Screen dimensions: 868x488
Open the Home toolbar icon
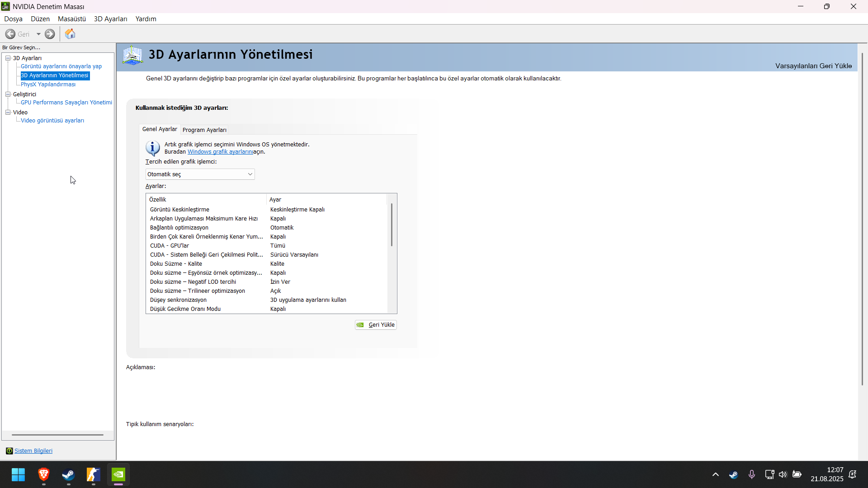pos(70,34)
